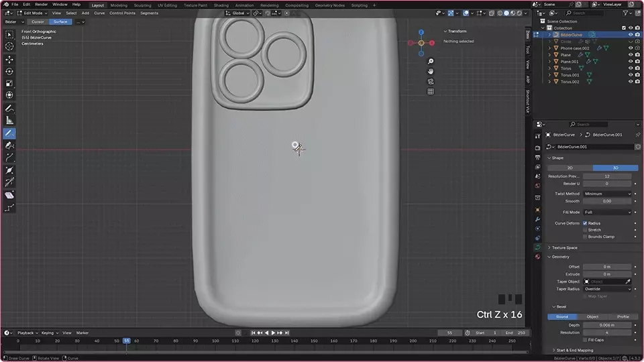Enable the Bounds Clamp checkbox
This screenshot has width=644, height=362.
(585, 237)
